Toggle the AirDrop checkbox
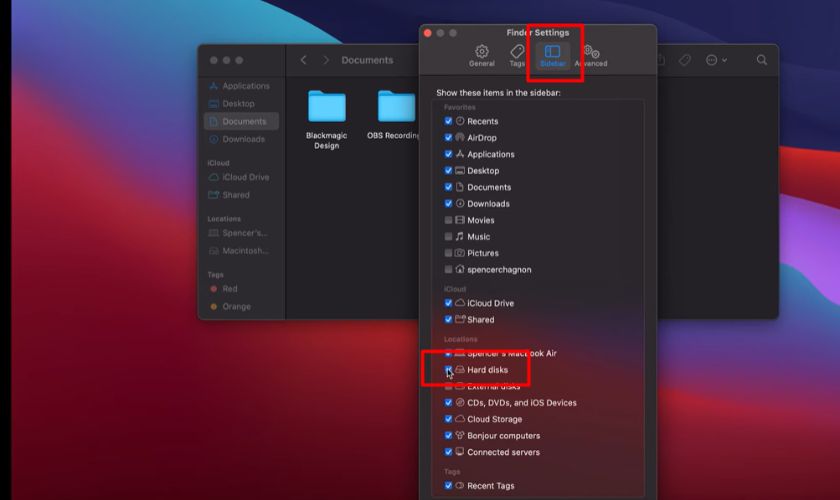 (x=448, y=138)
